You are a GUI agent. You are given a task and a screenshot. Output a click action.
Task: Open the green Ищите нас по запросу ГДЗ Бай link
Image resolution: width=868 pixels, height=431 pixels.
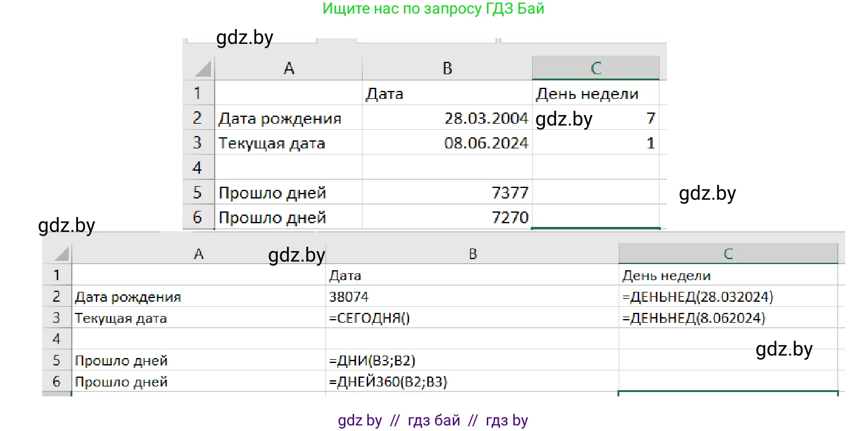433,9
